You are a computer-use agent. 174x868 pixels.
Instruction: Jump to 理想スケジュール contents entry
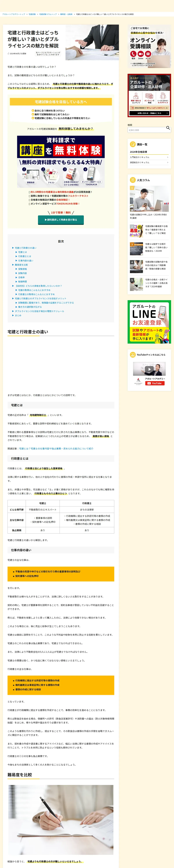40,311
